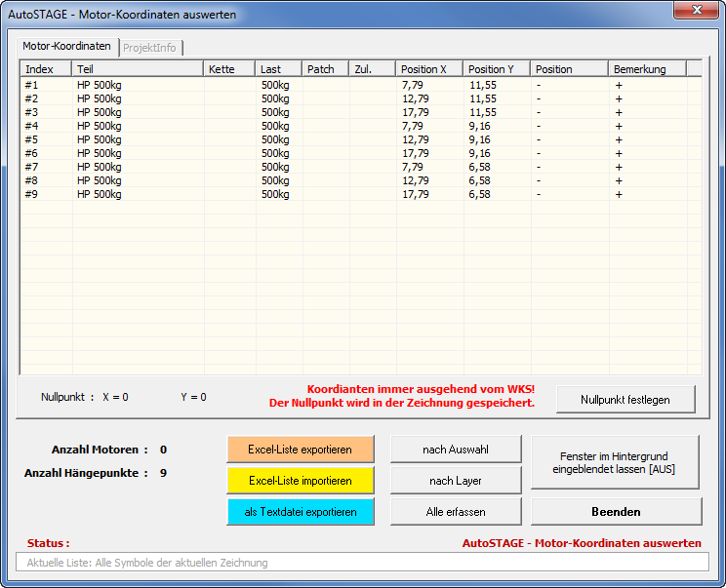This screenshot has width=726, height=588.
Task: Click the Beenden button
Action: pyautogui.click(x=616, y=511)
